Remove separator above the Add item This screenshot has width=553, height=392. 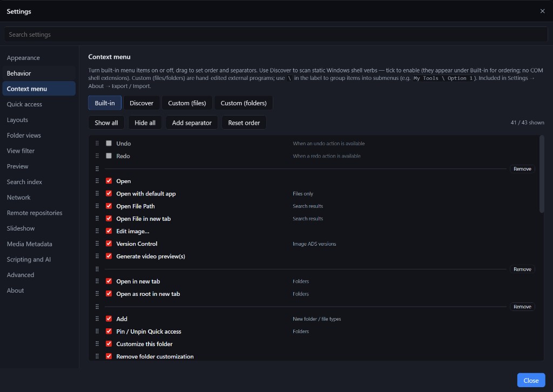522,307
